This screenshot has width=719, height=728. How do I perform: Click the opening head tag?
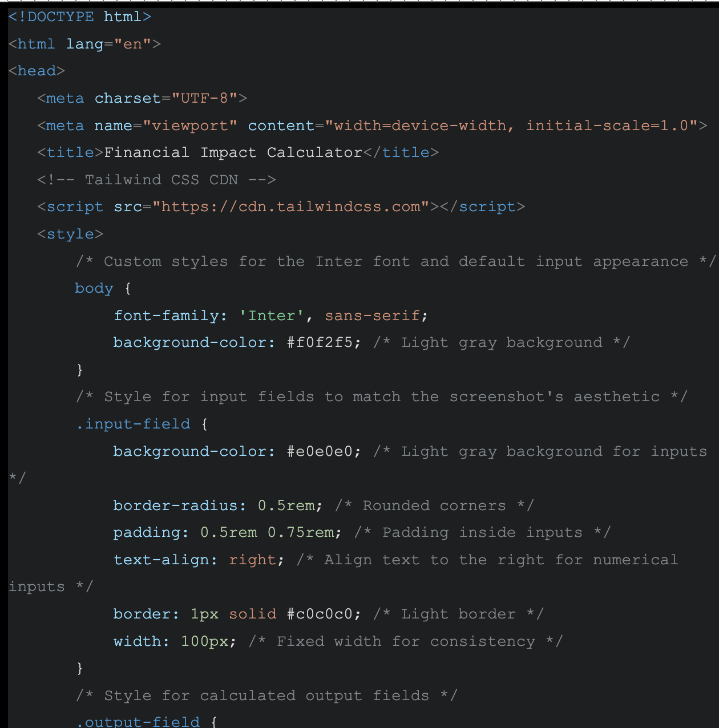coord(37,71)
